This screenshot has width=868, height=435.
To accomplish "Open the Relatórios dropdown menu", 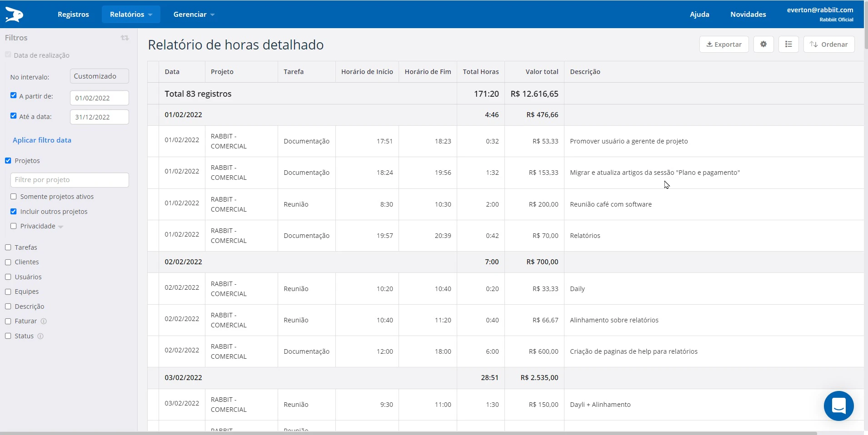I will [x=131, y=14].
